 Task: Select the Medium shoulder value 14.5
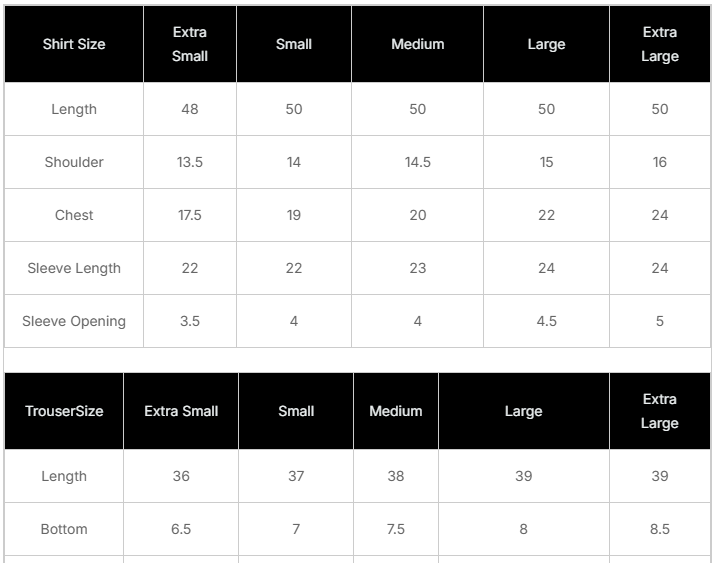coord(418,162)
